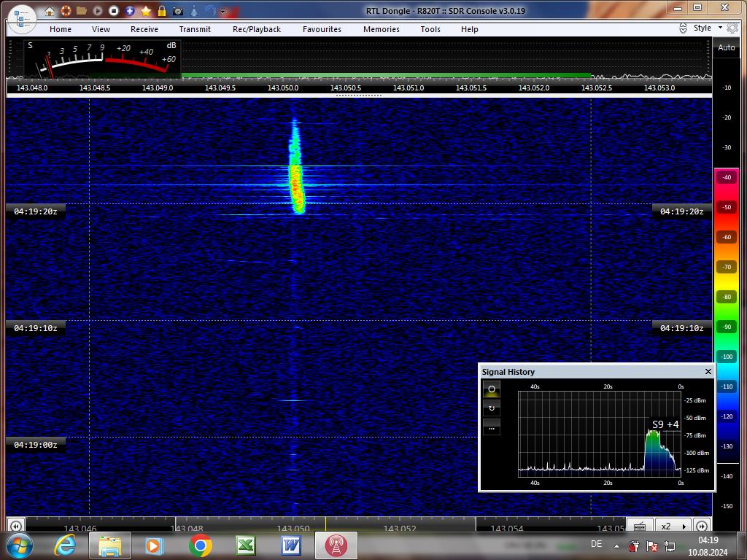Click the 04:19:10z timestamp on the right
The width and height of the screenshot is (747, 560).
click(x=682, y=328)
